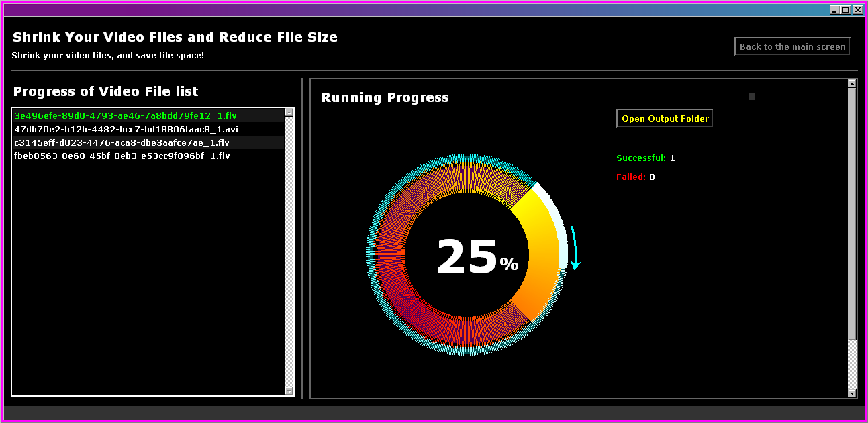This screenshot has height=423, width=868.
Task: Click the 25% circular progress indicator
Action: click(468, 256)
